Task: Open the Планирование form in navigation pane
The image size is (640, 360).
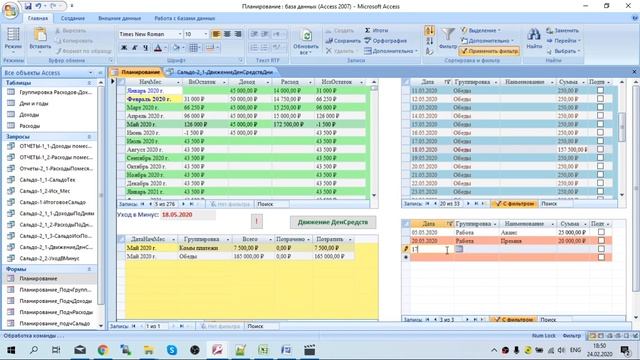Action: 38,278
